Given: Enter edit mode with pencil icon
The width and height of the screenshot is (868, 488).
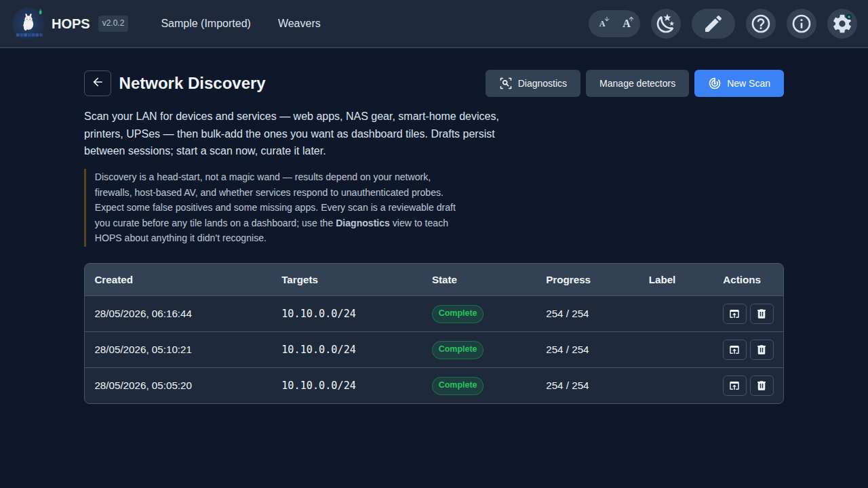Looking at the screenshot, I should click(713, 24).
